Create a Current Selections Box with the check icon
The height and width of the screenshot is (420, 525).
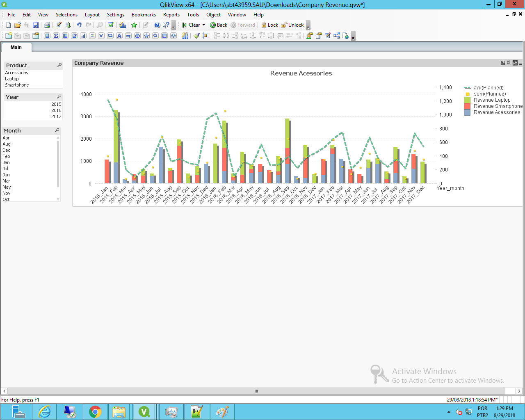tap(101, 36)
